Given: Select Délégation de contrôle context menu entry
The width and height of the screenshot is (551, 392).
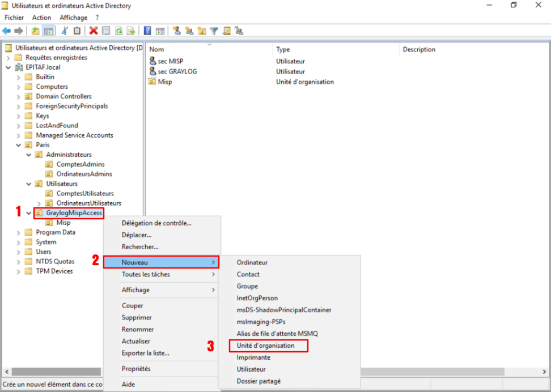Looking at the screenshot, I should pos(156,223).
